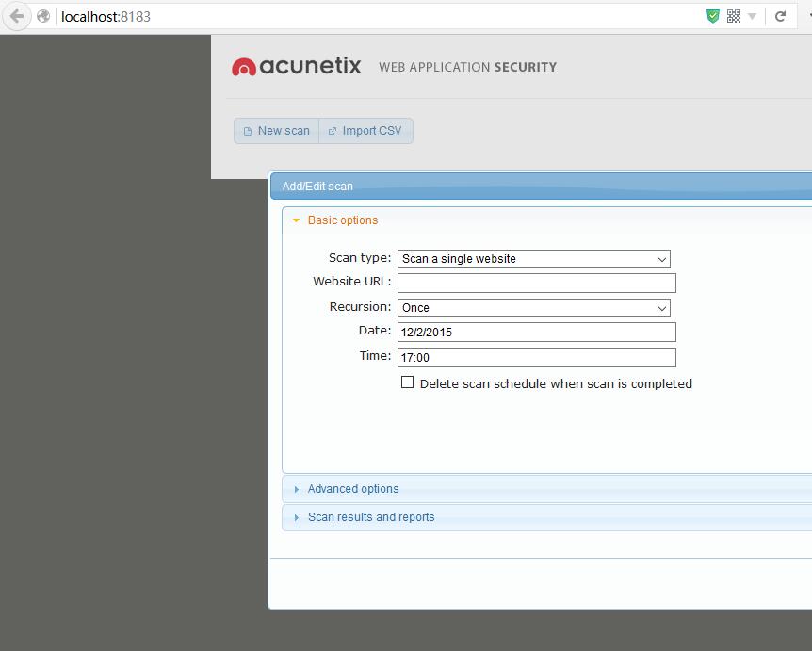Click the browser back arrow button
Image resolution: width=812 pixels, height=651 pixels.
[16, 16]
